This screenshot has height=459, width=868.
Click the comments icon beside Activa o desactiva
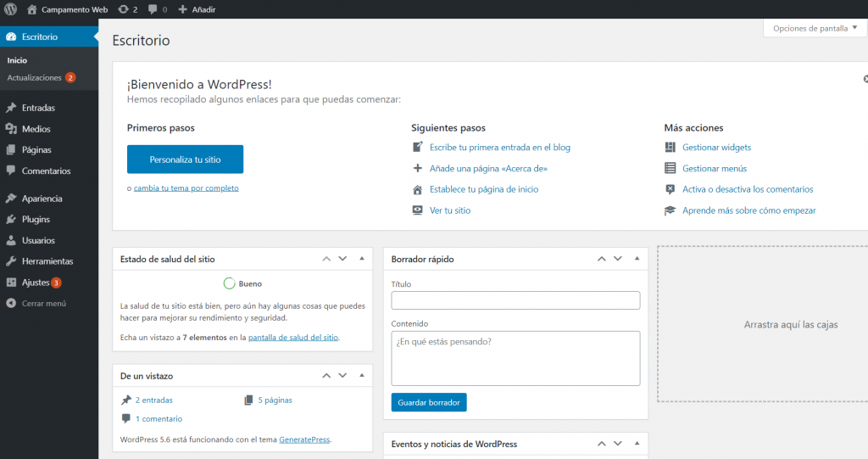point(670,189)
